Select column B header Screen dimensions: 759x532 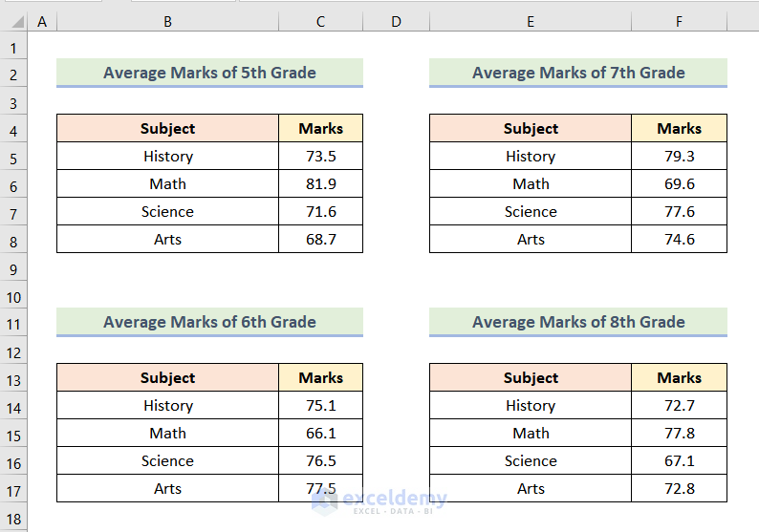click(x=167, y=21)
